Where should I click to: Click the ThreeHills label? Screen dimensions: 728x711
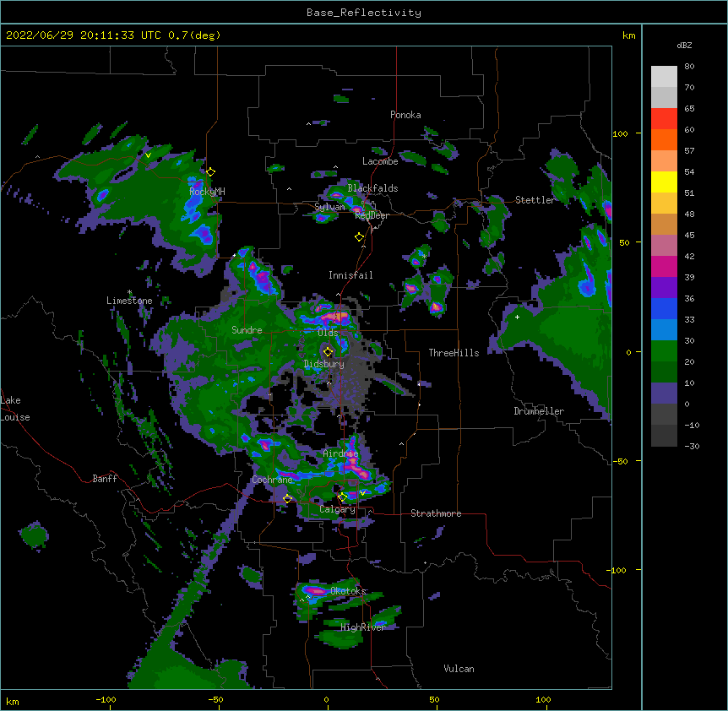(x=454, y=353)
